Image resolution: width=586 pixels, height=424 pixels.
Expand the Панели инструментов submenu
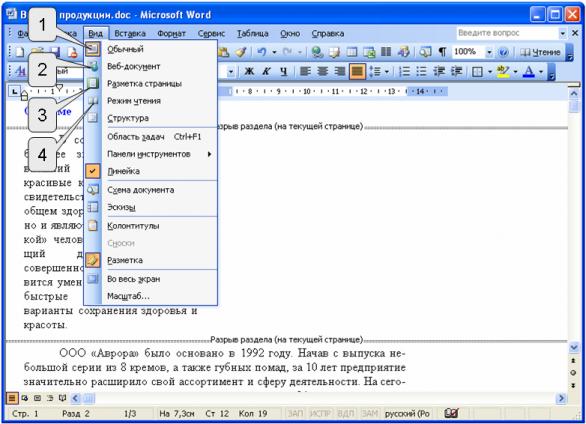150,154
